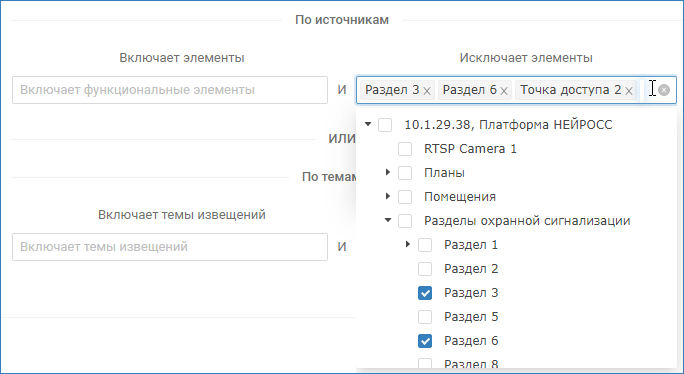
Task: Tick the Раздел 5 checkbox
Action: click(425, 317)
